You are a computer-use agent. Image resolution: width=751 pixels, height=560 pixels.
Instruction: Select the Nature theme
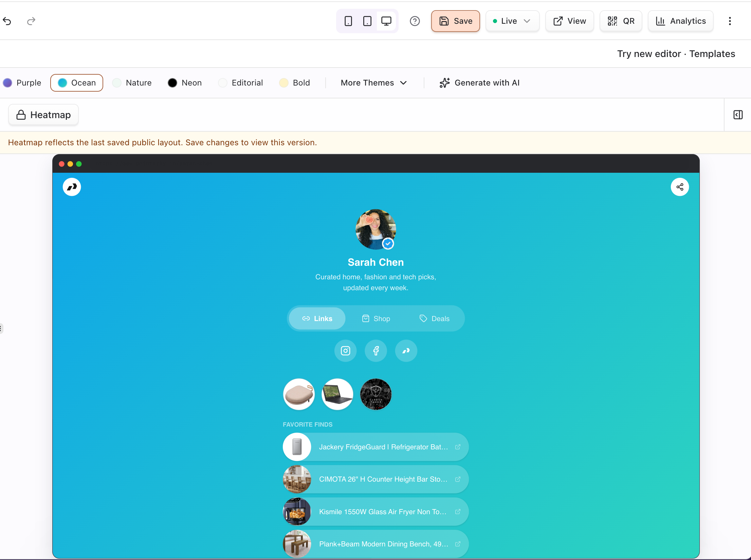(132, 83)
